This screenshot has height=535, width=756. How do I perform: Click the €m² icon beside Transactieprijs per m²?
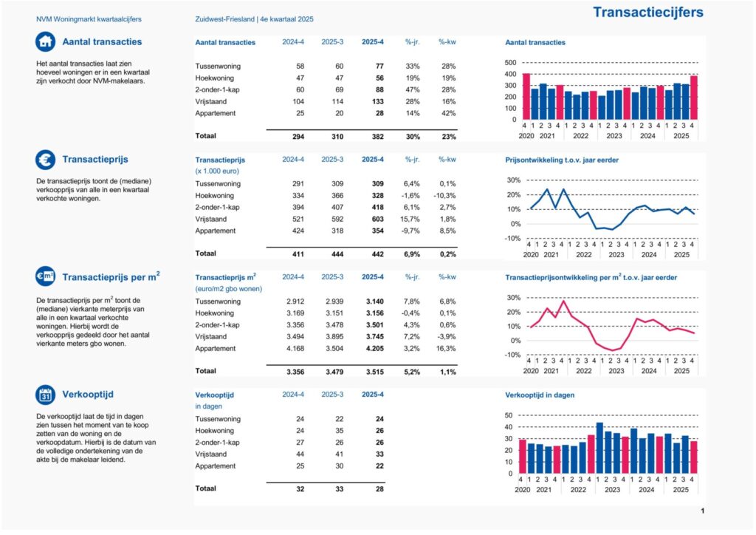point(45,276)
